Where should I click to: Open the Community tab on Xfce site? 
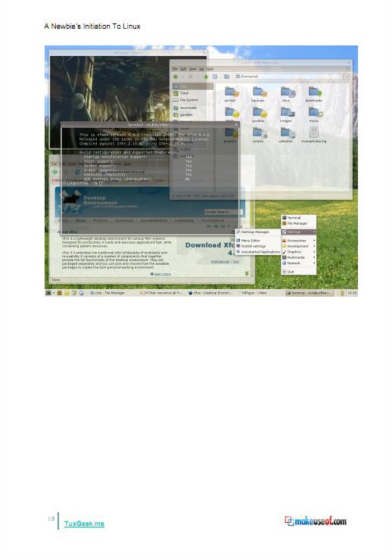coord(183,221)
